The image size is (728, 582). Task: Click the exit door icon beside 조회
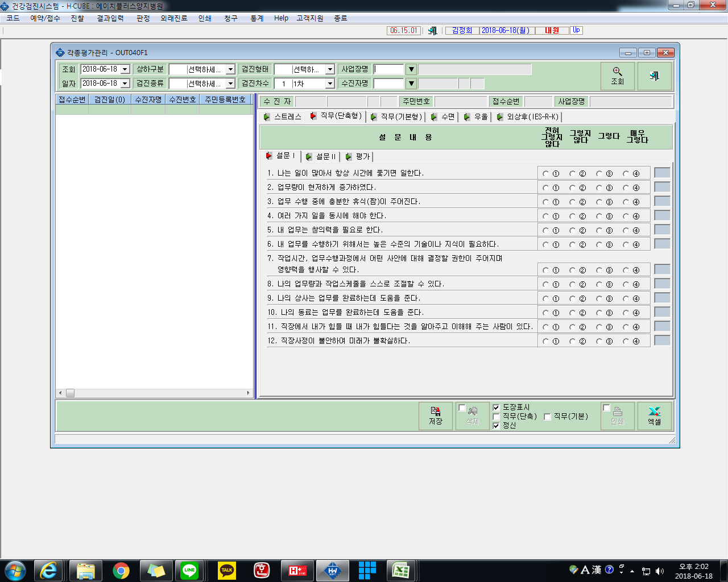point(654,76)
